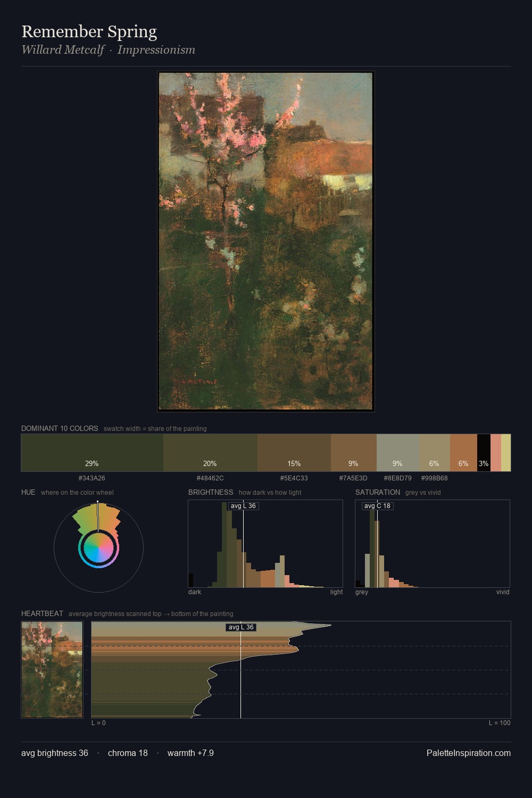
Task: Choose the 9% swatch above #7A5E3D
Action: pos(354,453)
